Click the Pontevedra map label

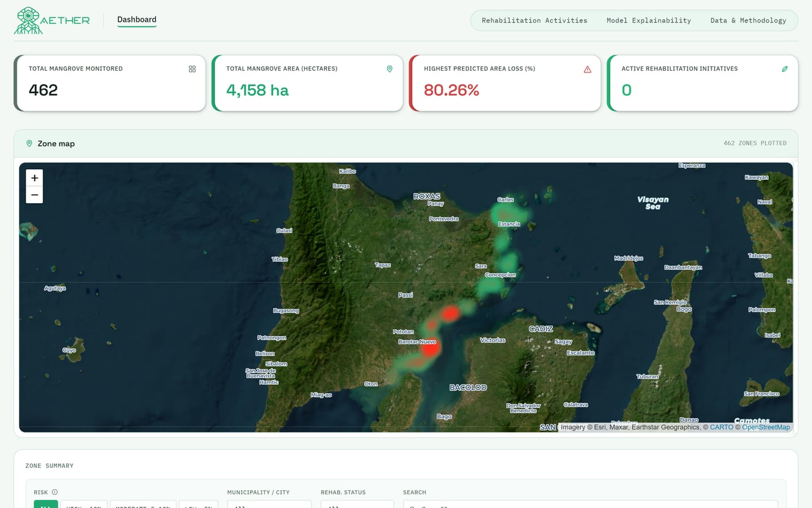point(444,219)
